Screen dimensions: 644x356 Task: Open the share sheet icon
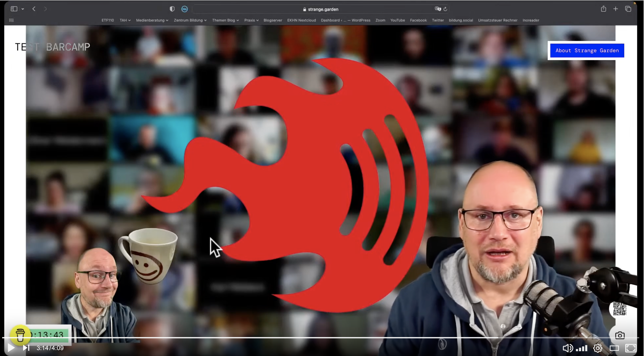tap(603, 9)
